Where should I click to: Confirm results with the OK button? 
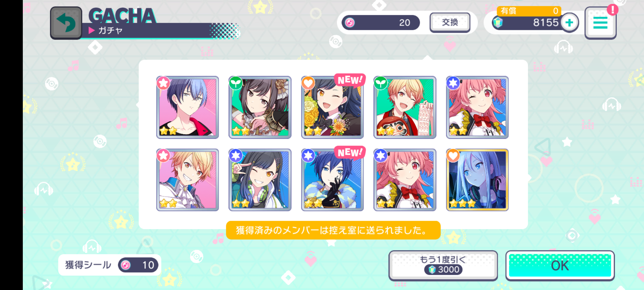tap(560, 266)
